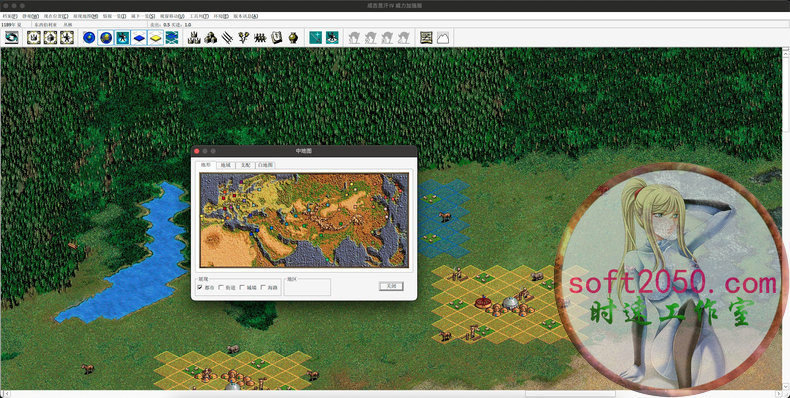Switch to the 白地图 tab
This screenshot has width=790, height=398.
click(x=266, y=165)
